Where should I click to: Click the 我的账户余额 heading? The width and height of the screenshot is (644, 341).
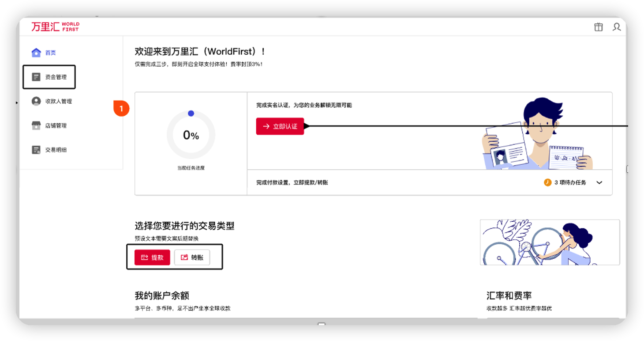click(162, 296)
